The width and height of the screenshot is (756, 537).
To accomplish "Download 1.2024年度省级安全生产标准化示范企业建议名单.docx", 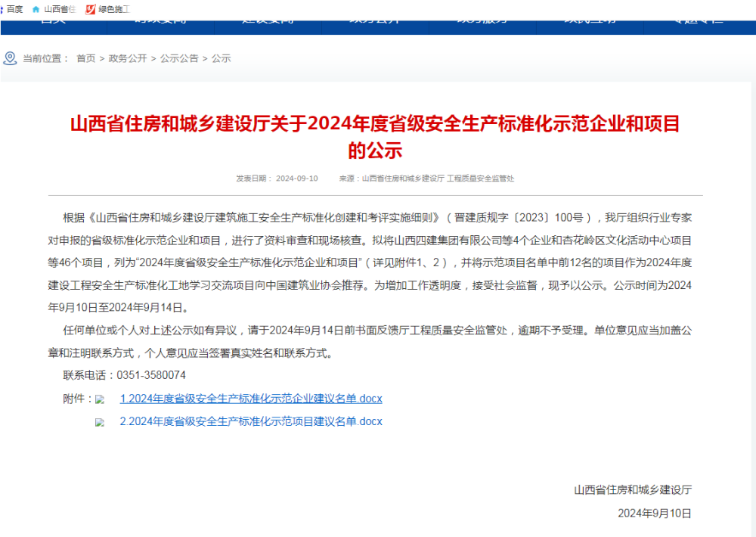I will pyautogui.click(x=251, y=399).
